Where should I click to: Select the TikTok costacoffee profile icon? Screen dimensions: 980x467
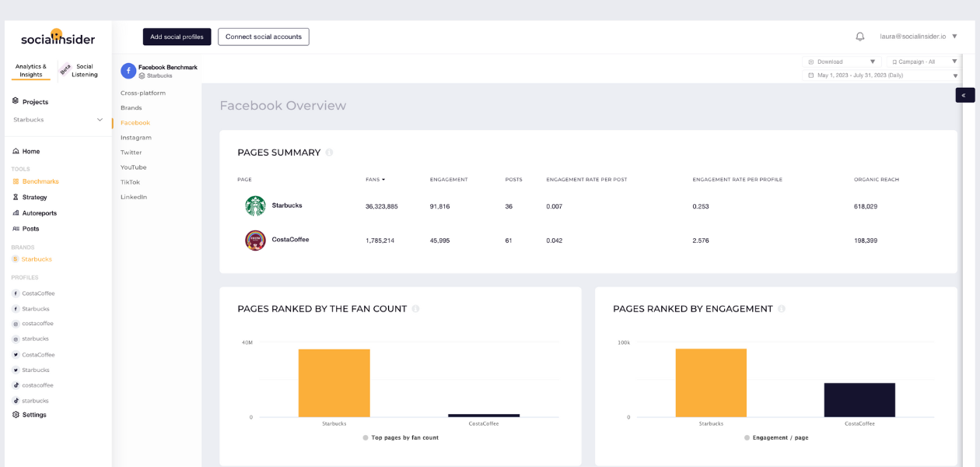coord(16,385)
